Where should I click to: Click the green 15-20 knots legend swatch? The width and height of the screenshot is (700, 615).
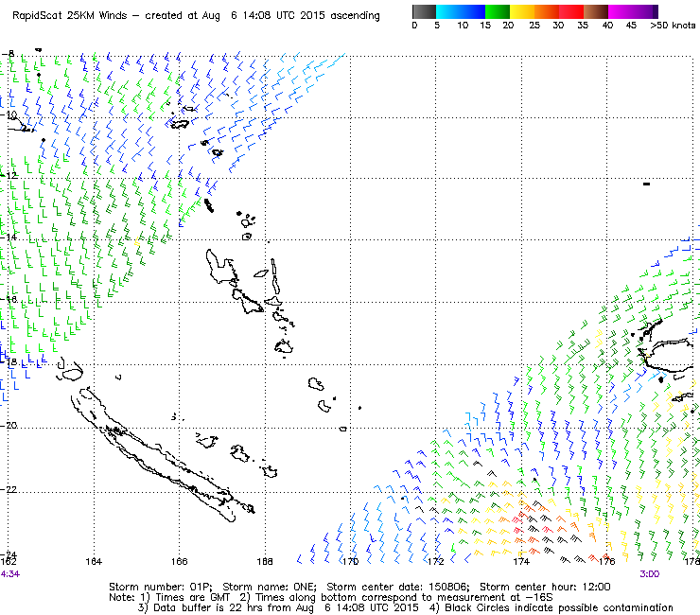498,11
